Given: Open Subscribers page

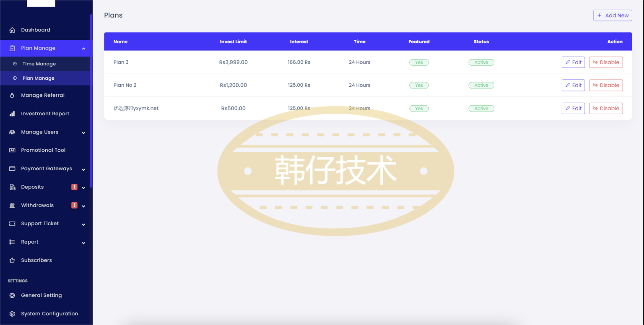Looking at the screenshot, I should [45, 260].
